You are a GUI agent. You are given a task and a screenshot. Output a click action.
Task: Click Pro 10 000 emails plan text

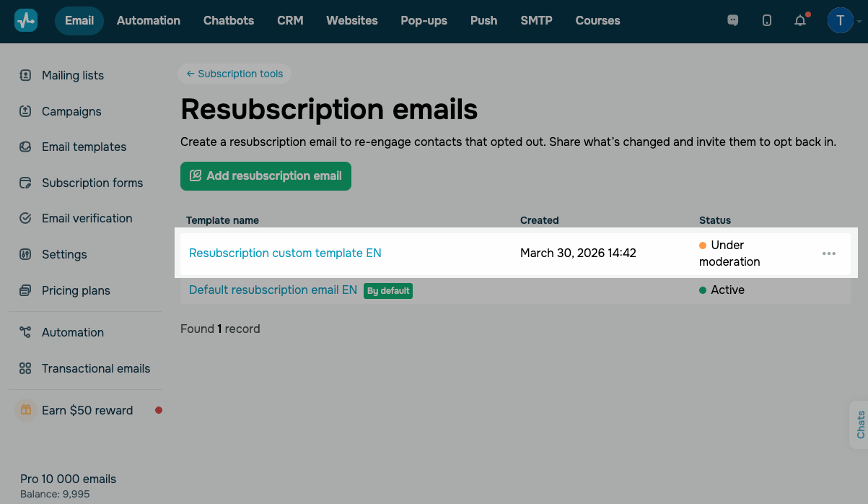[x=68, y=479]
